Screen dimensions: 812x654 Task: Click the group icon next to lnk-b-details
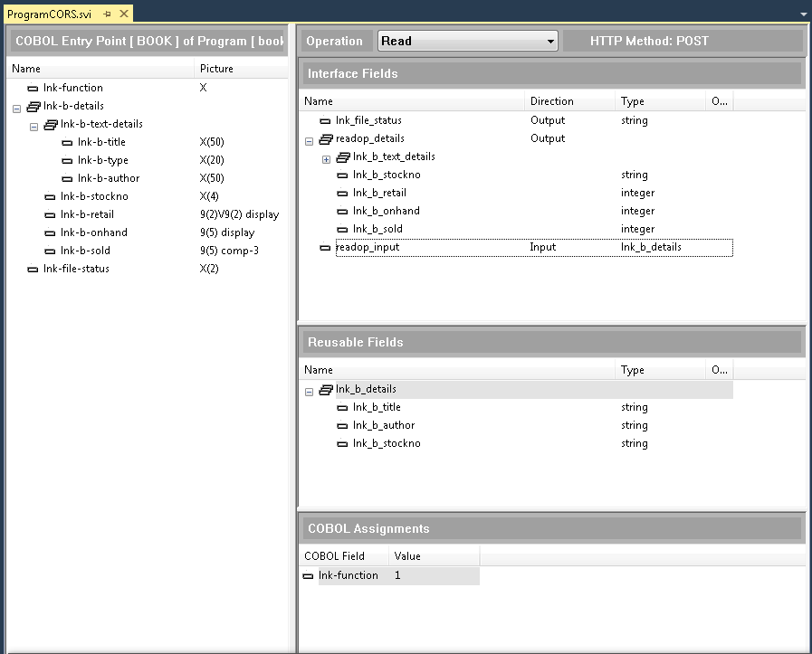click(x=33, y=106)
